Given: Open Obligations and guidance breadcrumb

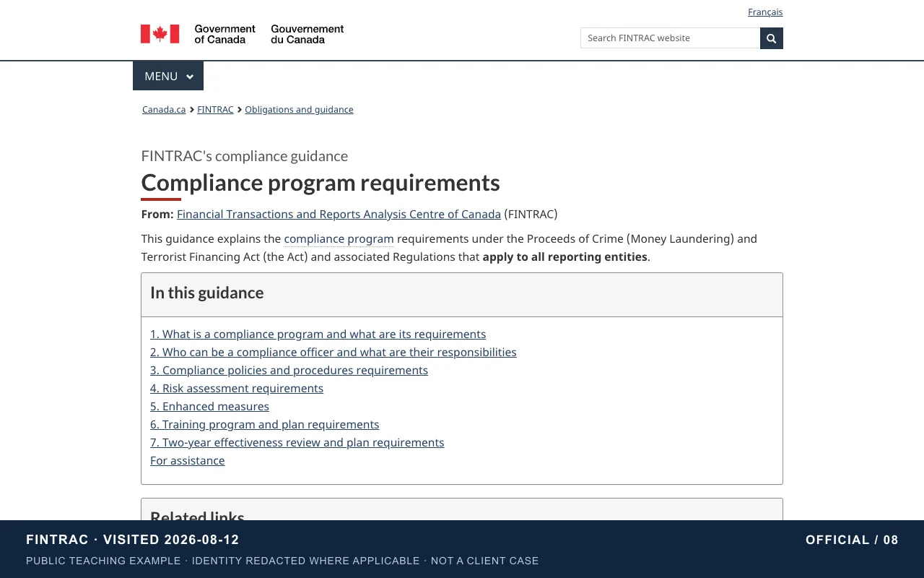Looking at the screenshot, I should (299, 110).
